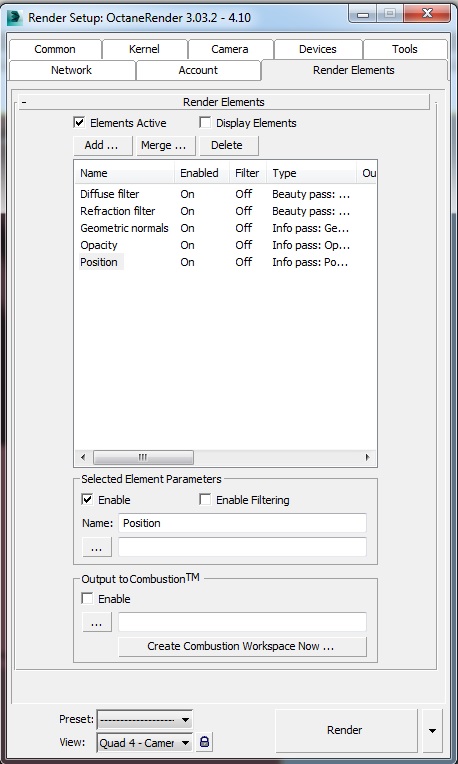
Task: Minimize the Render Setup window
Action: click(x=363, y=15)
